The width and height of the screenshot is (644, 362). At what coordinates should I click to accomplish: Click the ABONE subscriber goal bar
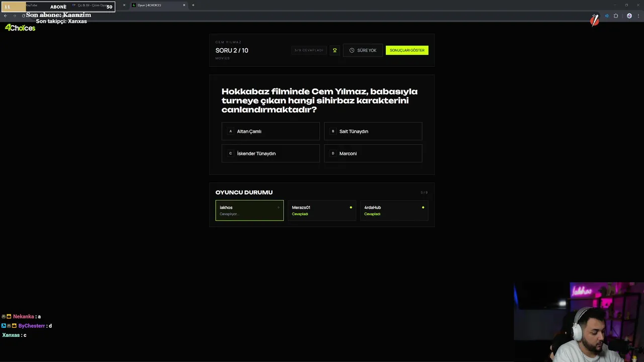coord(58,7)
